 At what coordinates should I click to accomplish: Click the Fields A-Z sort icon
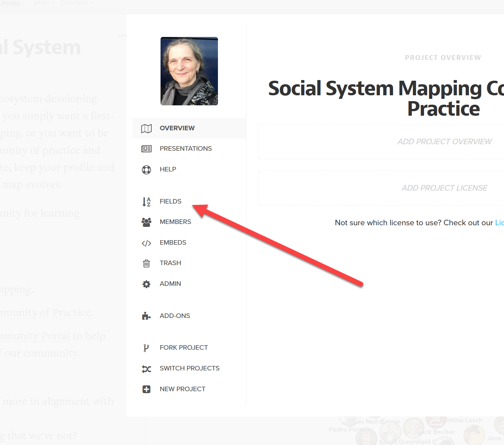click(x=146, y=202)
